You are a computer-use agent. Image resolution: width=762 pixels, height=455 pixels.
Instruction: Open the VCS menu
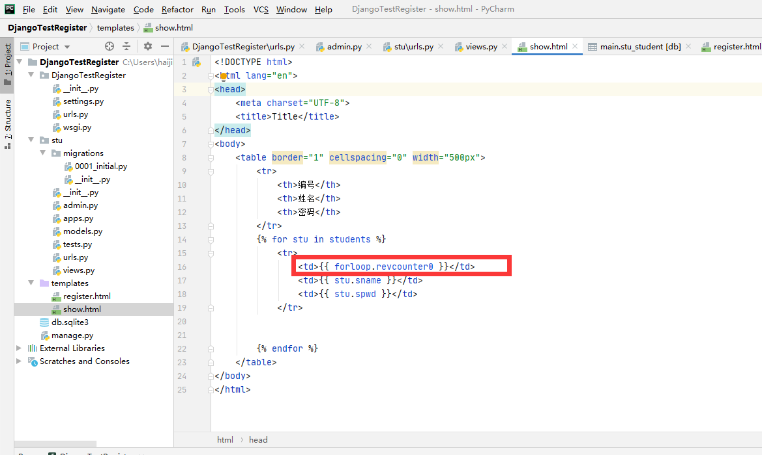261,9
